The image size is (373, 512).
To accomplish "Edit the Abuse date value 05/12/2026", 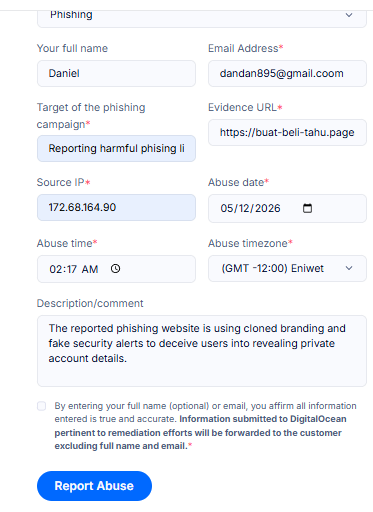I will pyautogui.click(x=250, y=208).
